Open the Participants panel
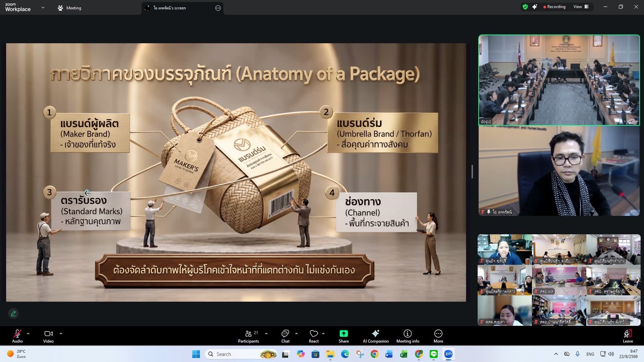The width and height of the screenshot is (644, 362). [x=248, y=336]
